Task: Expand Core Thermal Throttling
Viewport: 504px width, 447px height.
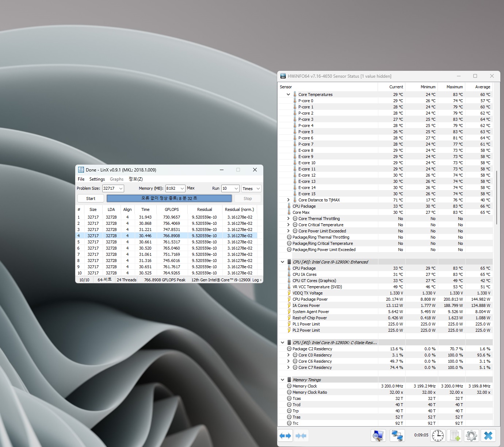Action: (288, 219)
